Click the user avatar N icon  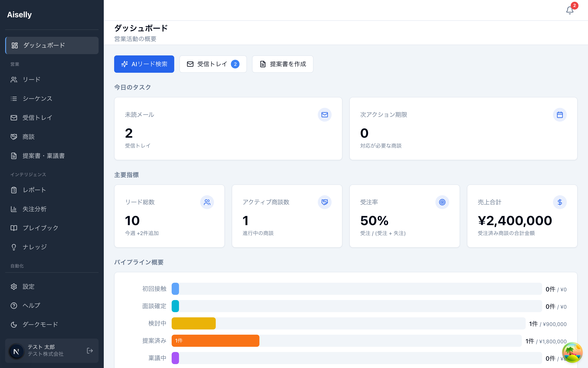click(x=16, y=351)
